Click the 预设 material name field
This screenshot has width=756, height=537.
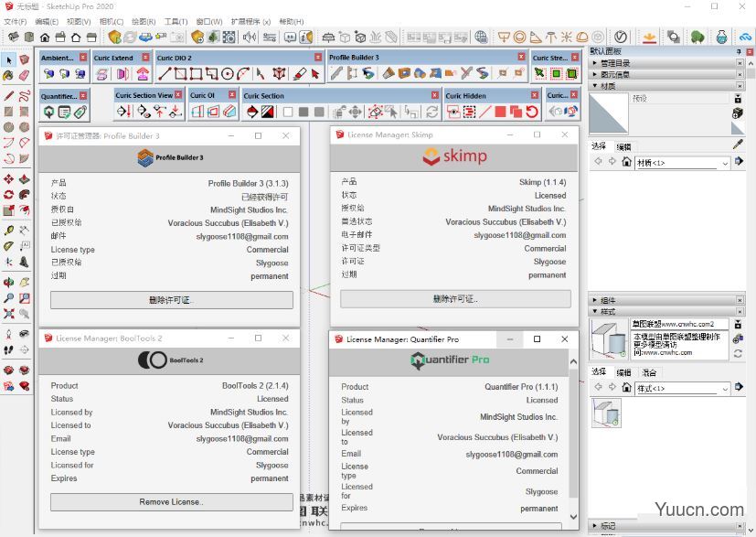coord(680,99)
